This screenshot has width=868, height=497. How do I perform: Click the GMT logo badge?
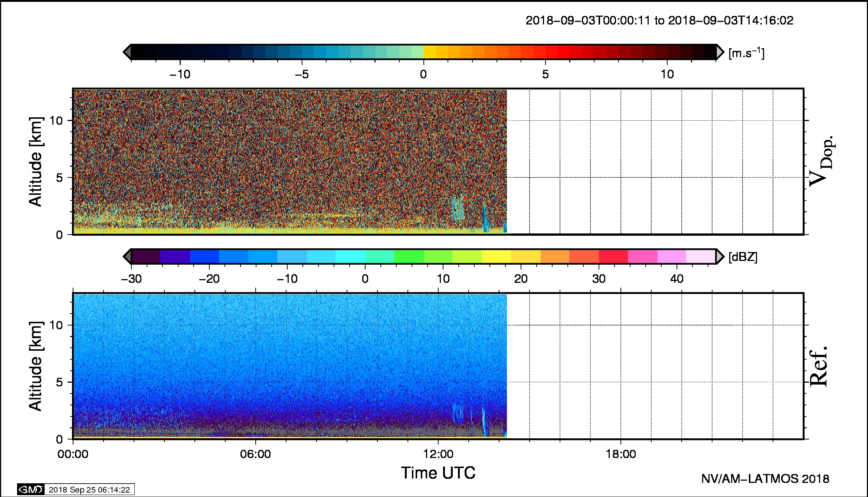point(31,490)
